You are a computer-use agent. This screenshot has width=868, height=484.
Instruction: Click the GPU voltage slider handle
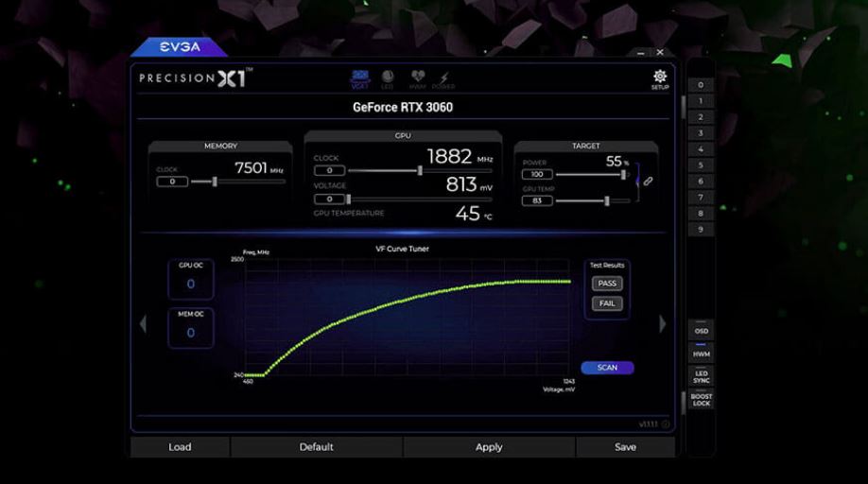pyautogui.click(x=348, y=199)
